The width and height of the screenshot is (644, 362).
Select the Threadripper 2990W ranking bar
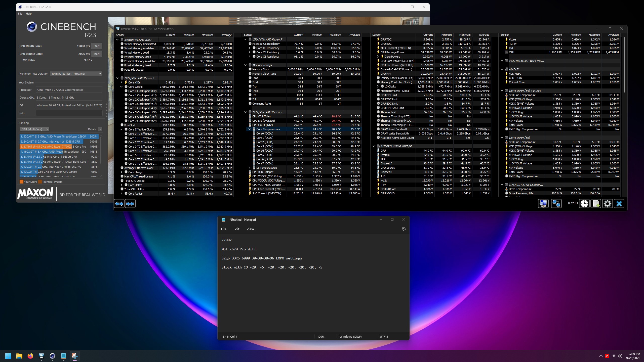click(x=59, y=137)
